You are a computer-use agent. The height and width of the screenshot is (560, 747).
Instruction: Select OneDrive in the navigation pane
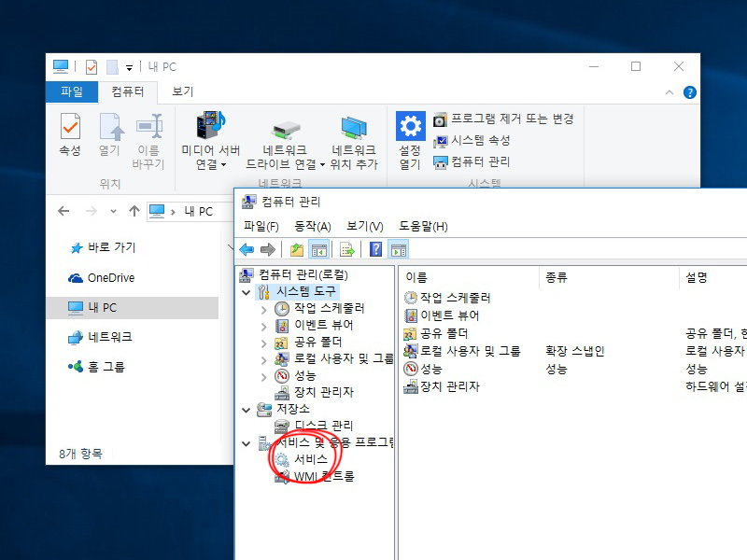102,278
